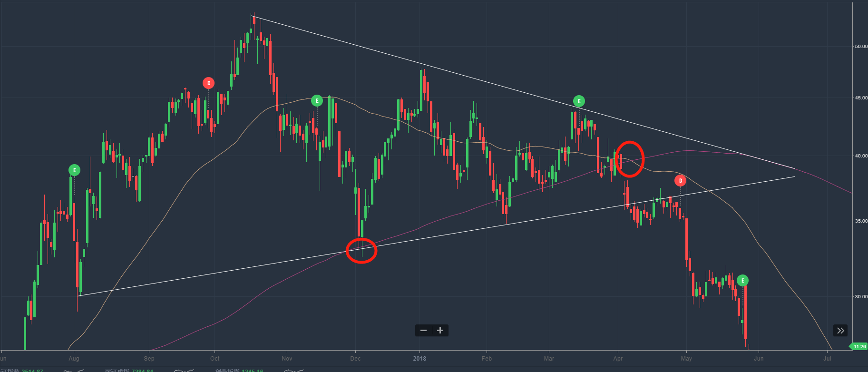Viewport: 868px width, 372px height.
Task: Click the Jul label on time axis
Action: (828, 359)
